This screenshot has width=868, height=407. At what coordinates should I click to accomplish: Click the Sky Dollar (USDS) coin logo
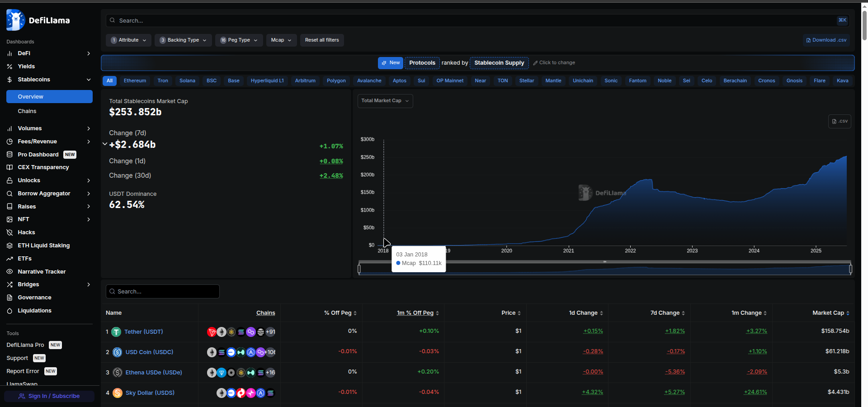pos(118,393)
